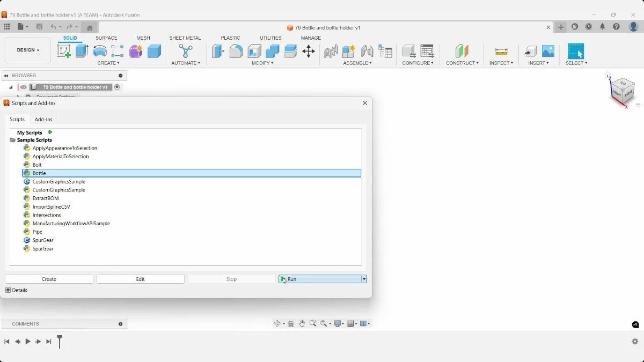The height and width of the screenshot is (362, 644).
Task: Activate the Select tool
Action: (576, 51)
